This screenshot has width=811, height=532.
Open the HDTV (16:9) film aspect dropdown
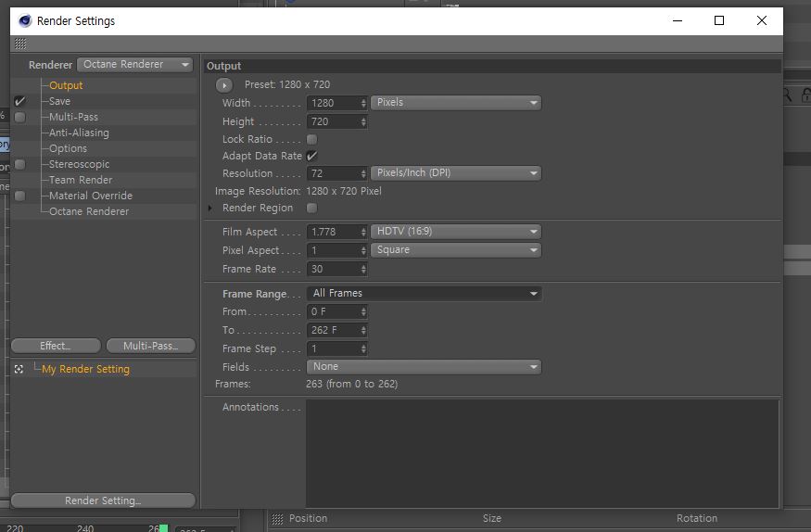(456, 232)
